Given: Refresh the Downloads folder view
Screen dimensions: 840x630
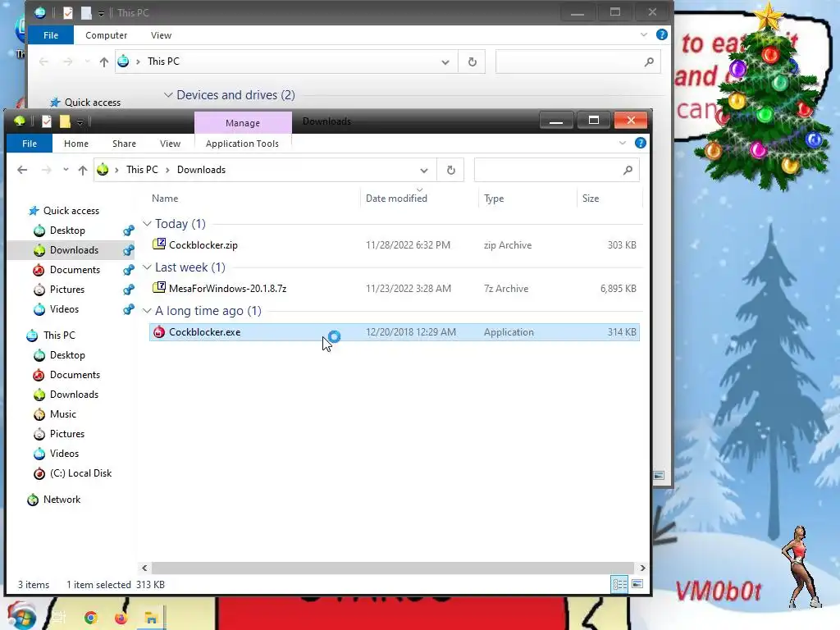Looking at the screenshot, I should (x=450, y=170).
